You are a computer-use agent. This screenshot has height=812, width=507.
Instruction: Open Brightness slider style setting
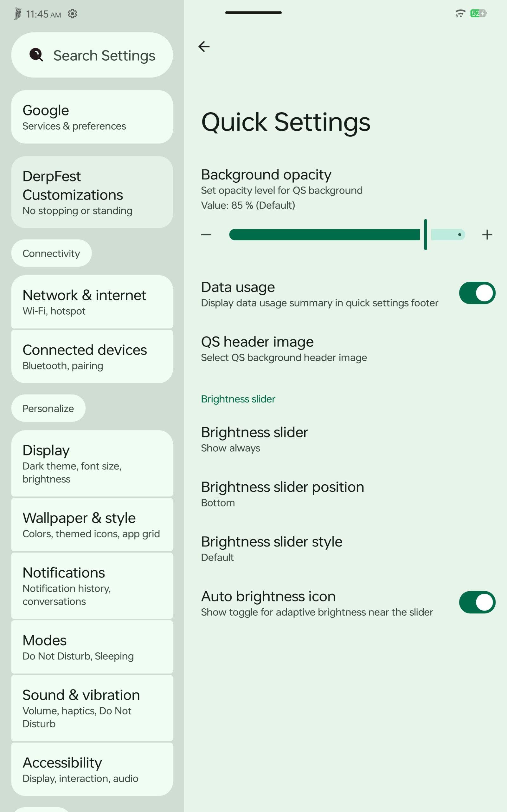[345, 548]
